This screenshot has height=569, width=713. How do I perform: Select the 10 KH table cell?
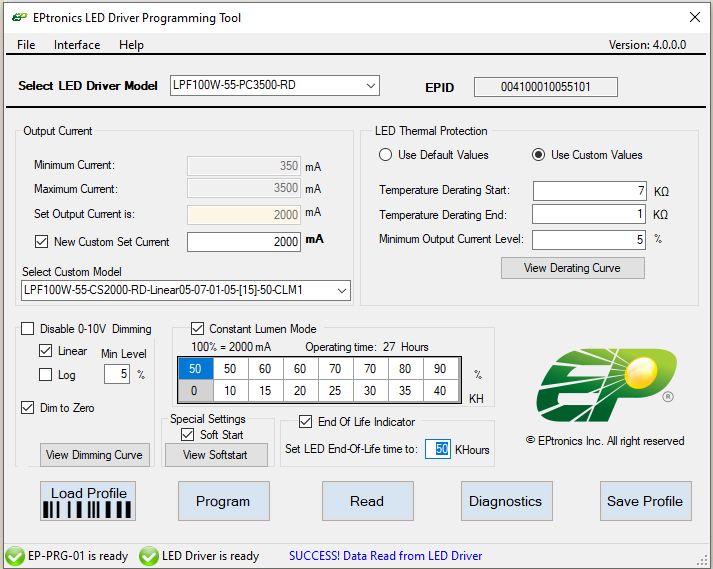coord(231,391)
